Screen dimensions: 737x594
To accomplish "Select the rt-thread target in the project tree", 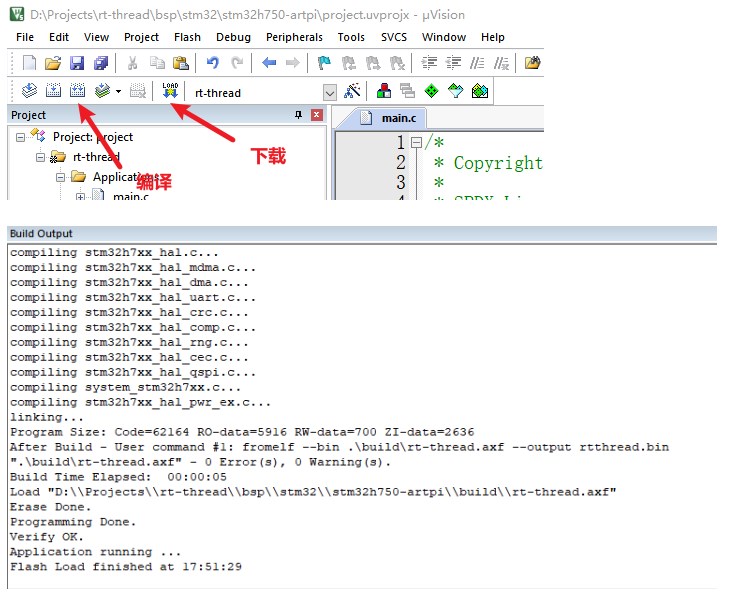I will pos(96,157).
